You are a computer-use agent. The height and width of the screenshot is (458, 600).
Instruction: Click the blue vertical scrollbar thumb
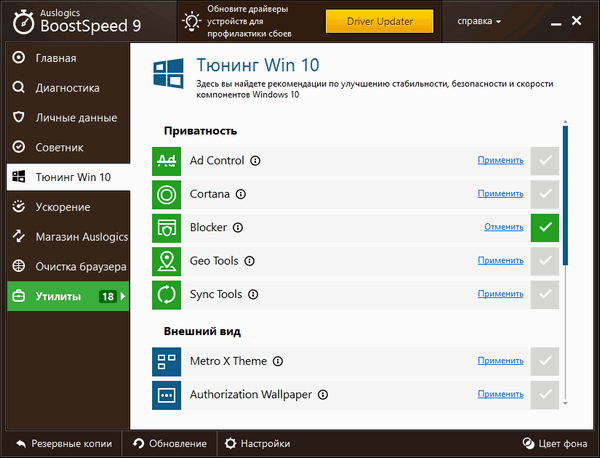click(x=565, y=196)
